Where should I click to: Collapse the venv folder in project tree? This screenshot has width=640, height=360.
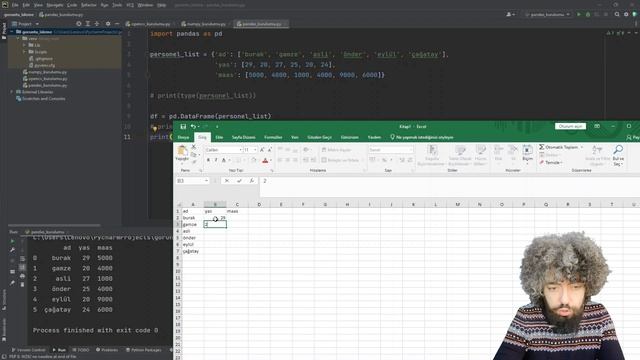click(18, 38)
